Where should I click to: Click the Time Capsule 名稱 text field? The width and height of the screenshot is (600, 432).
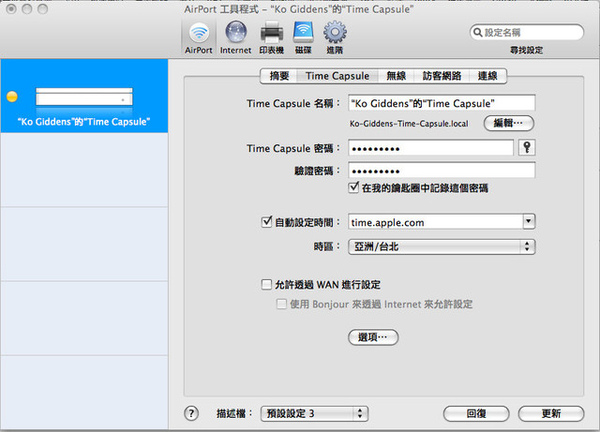[442, 103]
